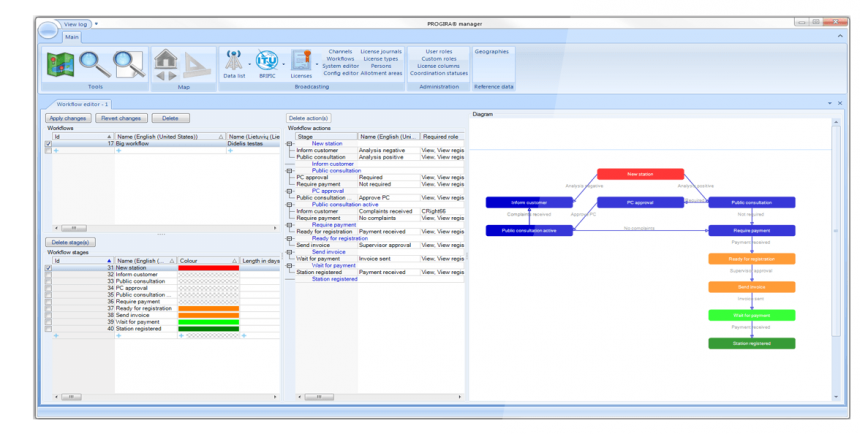Image resolution: width=860 pixels, height=434 pixels.
Task: Sort stages by the Colour column header
Action: pyautogui.click(x=208, y=261)
